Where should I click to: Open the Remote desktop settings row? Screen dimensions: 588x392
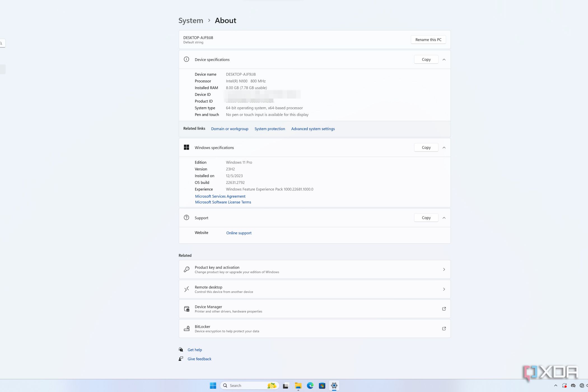(314, 289)
